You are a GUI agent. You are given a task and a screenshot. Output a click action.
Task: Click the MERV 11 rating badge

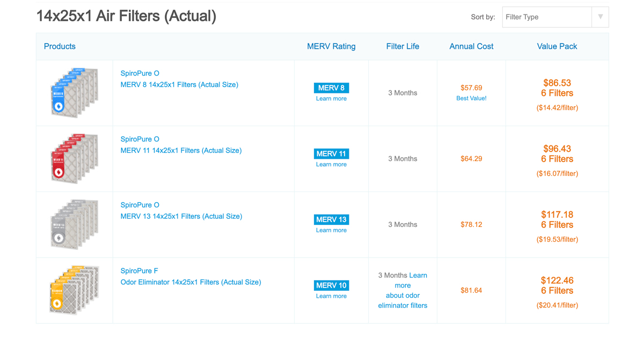331,153
